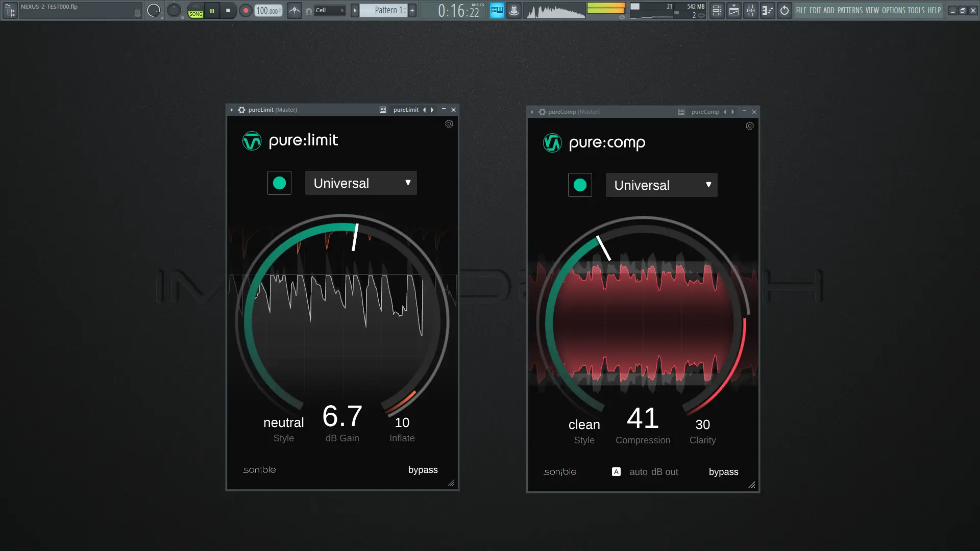980x551 pixels.
Task: Open the PATTERNS menu
Action: [x=850, y=10]
